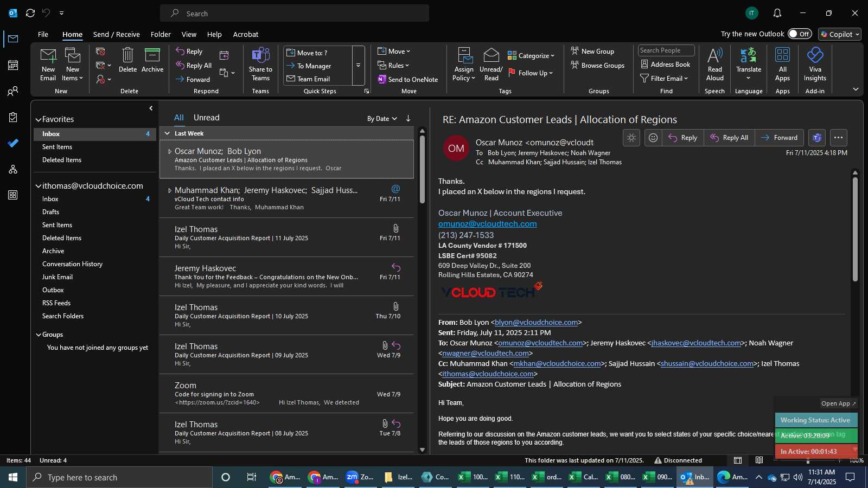This screenshot has height=488, width=868.
Task: Click the Ignore conversation icon
Action: [100, 52]
